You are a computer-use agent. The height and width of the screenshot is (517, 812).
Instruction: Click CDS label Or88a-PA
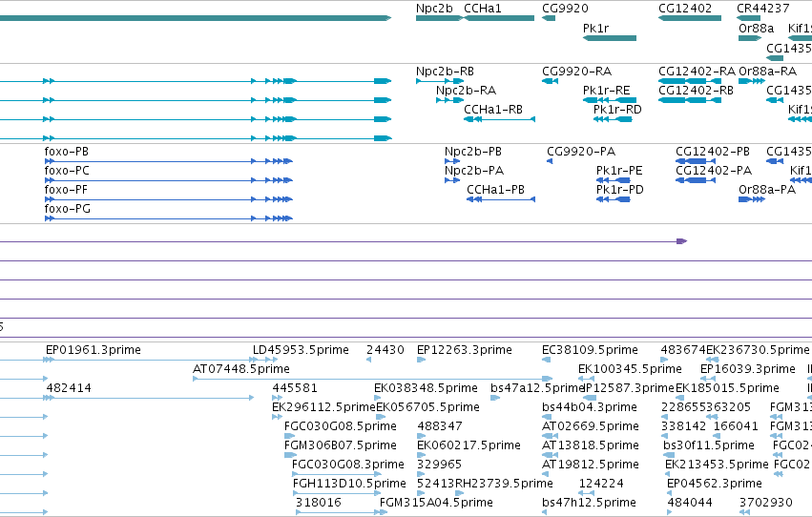(767, 190)
